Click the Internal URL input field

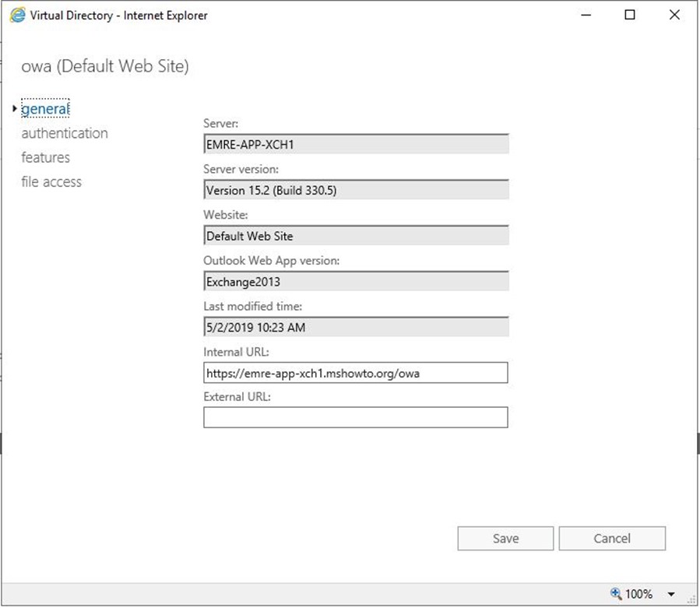point(356,373)
